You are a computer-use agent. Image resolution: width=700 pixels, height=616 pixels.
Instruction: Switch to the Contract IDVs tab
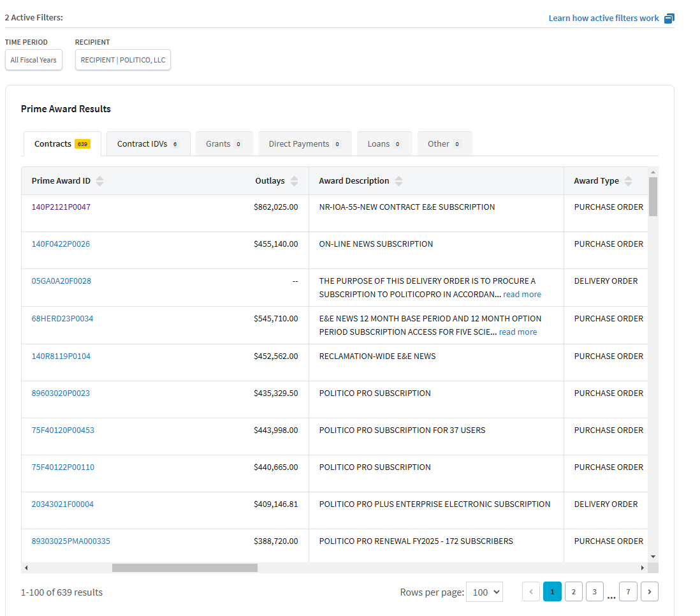tap(148, 144)
